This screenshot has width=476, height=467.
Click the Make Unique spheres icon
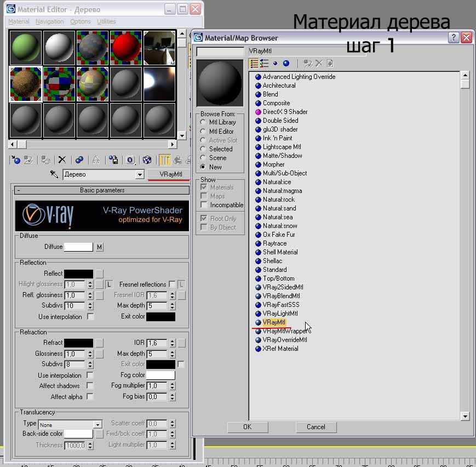click(79, 160)
